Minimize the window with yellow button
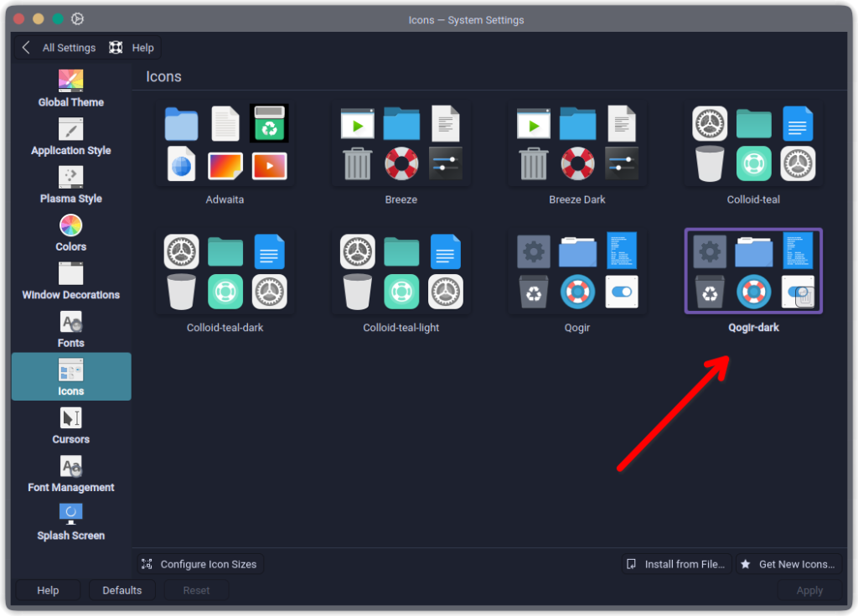858x616 pixels. (x=39, y=18)
